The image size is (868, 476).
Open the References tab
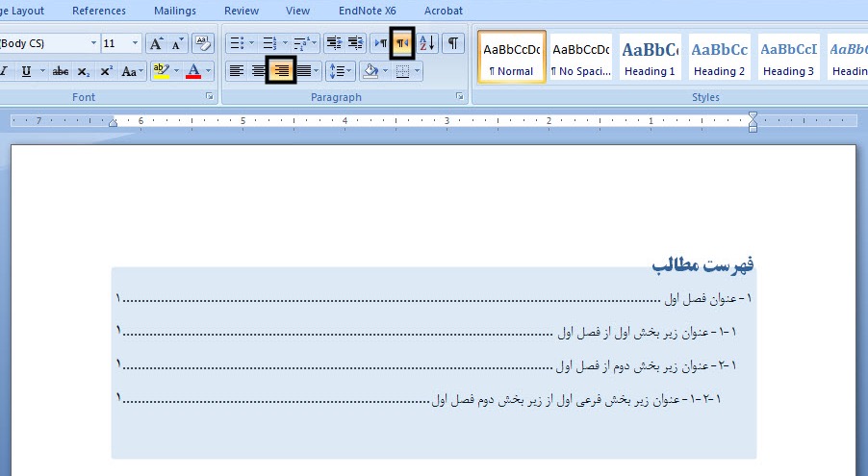(98, 11)
